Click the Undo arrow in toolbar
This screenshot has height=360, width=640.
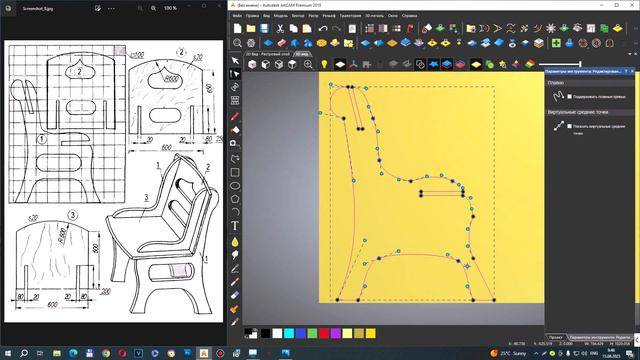click(323, 29)
